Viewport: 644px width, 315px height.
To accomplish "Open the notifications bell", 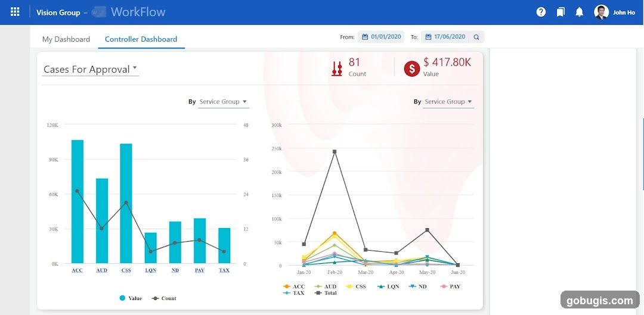I will click(x=580, y=13).
